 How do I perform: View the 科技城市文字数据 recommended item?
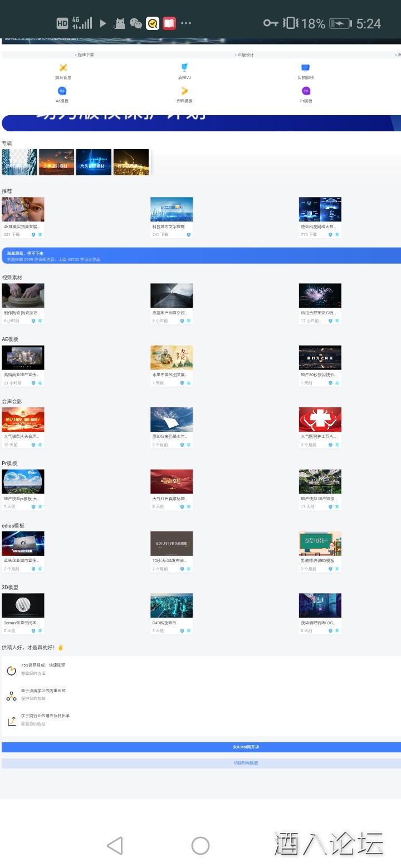[x=172, y=210]
